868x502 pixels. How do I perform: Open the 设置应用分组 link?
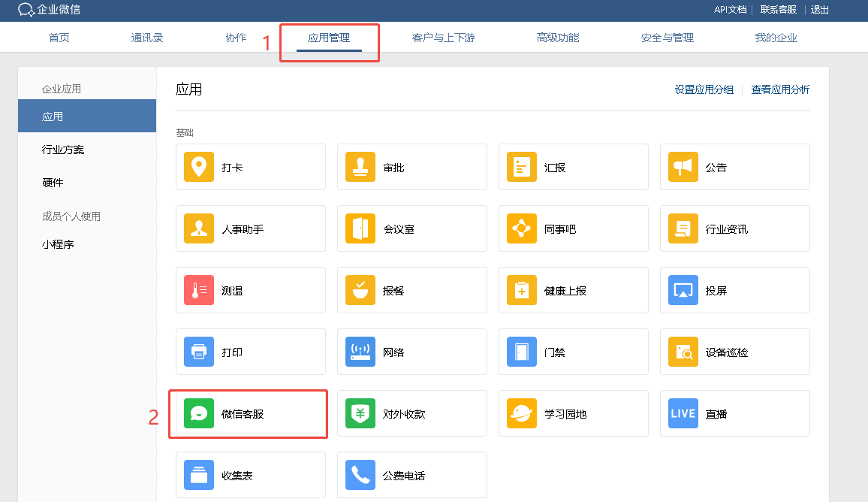coord(704,89)
